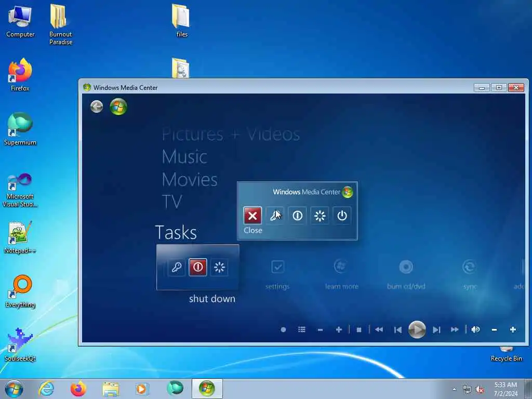Open Firefox from the taskbar
Viewport: 532px width, 399px height.
pos(78,389)
